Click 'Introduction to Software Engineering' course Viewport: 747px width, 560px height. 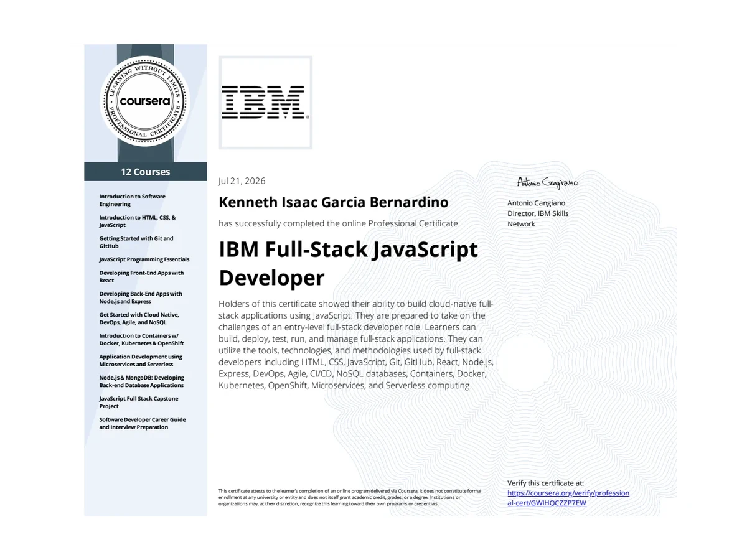click(x=133, y=200)
